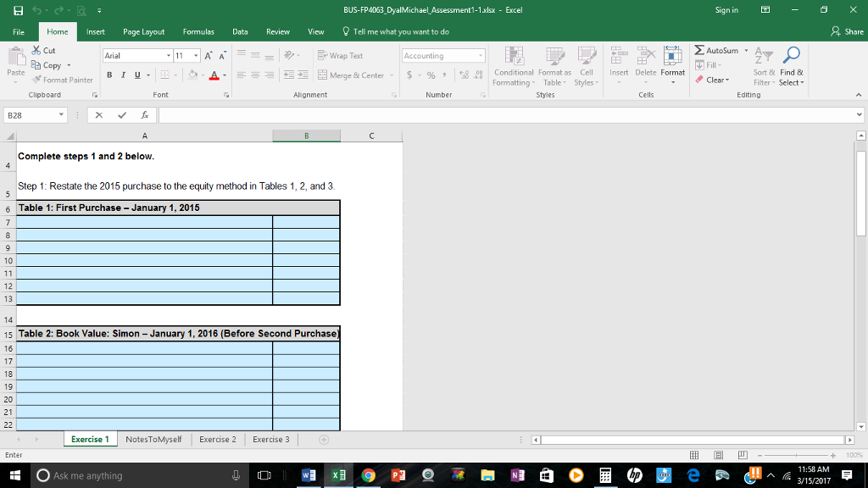Toggle Underline formatting
This screenshot has width=868, height=488.
(137, 75)
